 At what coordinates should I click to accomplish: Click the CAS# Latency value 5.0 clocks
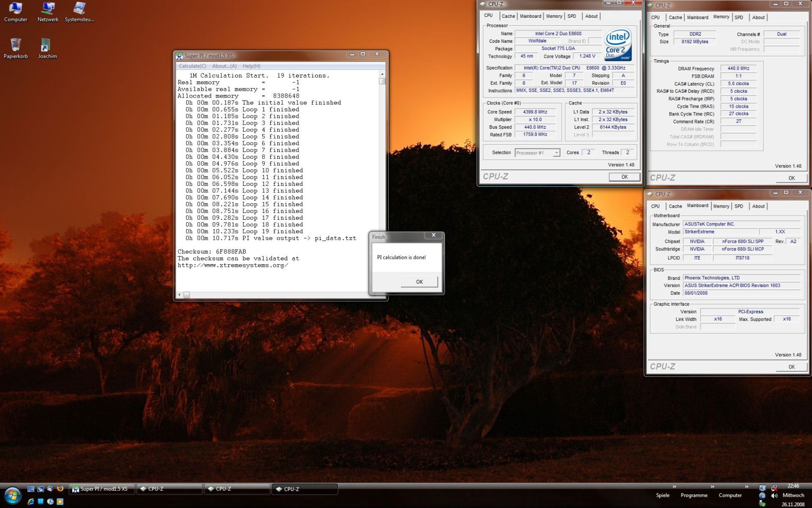739,84
